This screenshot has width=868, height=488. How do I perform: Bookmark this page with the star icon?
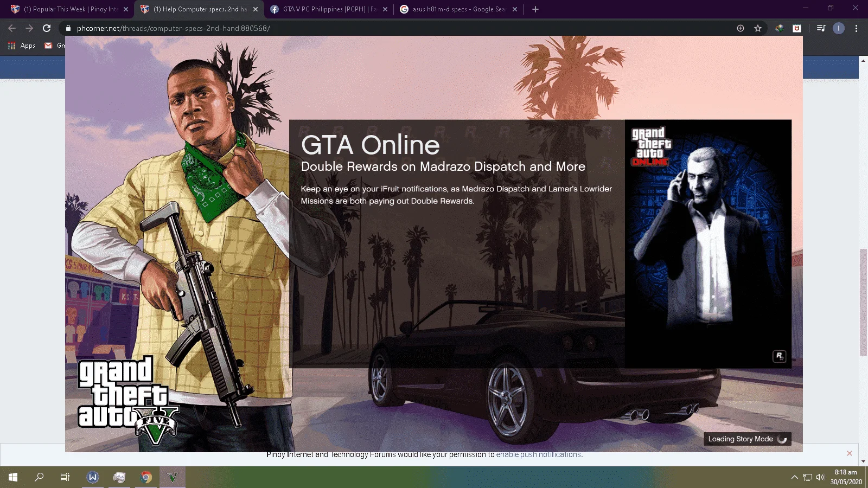[758, 28]
